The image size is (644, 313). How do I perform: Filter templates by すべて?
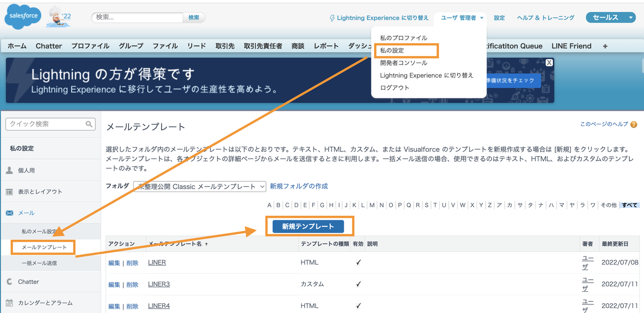point(629,205)
